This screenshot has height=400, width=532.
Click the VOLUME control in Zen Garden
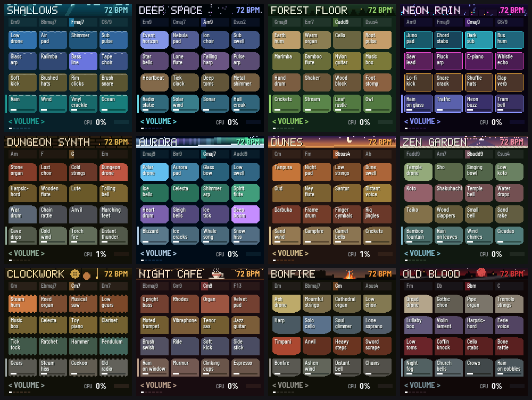[422, 253]
